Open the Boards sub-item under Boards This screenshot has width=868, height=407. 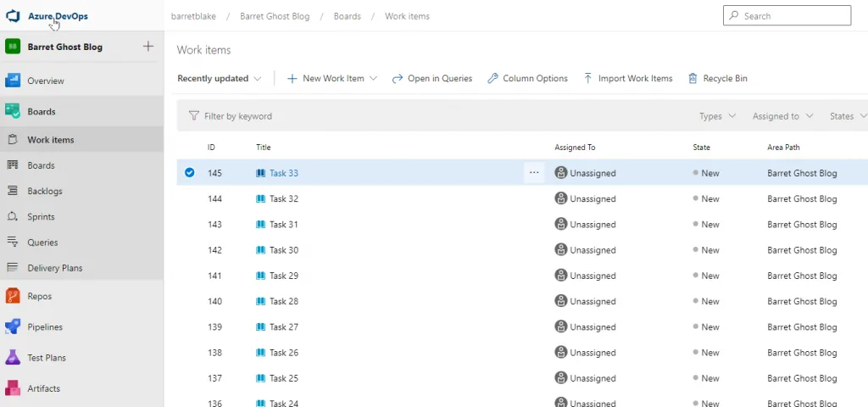[41, 165]
